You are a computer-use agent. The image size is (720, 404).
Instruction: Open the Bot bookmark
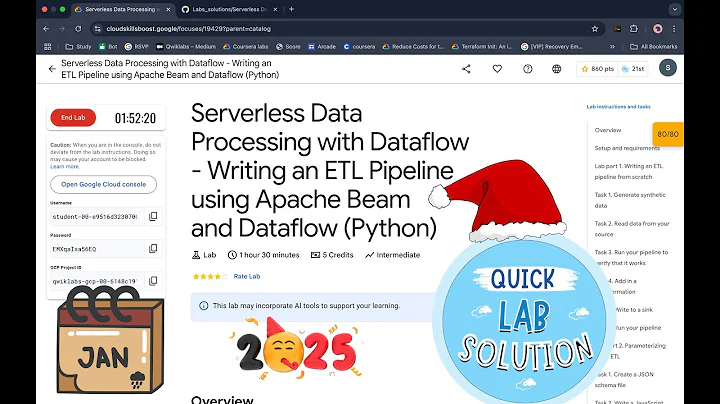click(x=108, y=46)
